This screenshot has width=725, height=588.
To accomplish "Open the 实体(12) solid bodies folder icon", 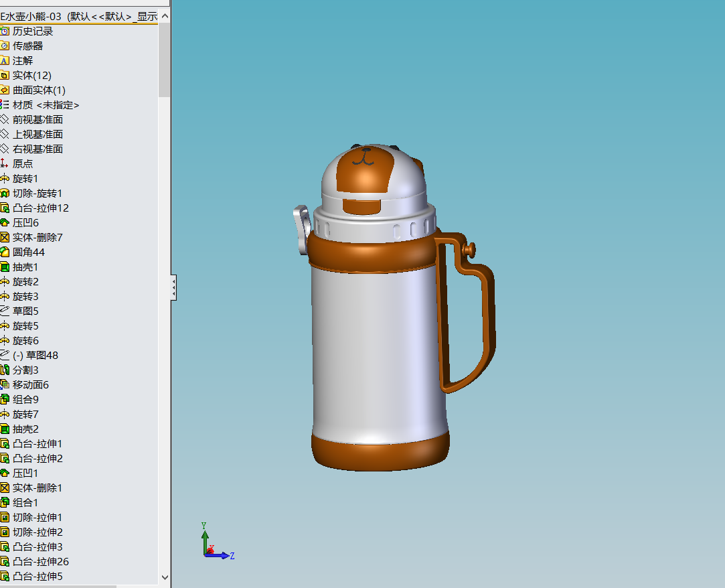I will click(x=5, y=76).
